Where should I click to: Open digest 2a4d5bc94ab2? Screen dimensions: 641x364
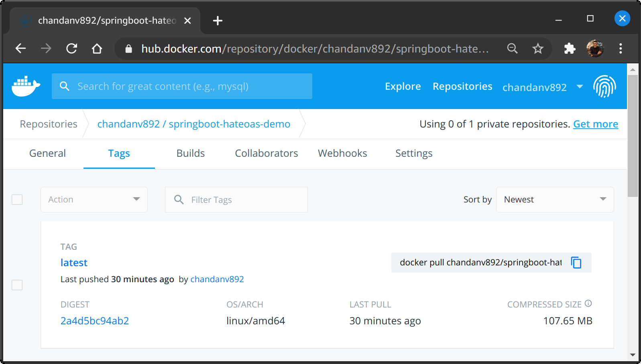pos(95,321)
